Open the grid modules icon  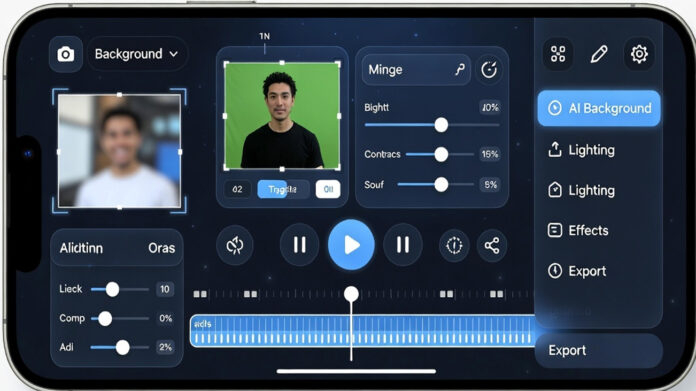click(x=558, y=54)
